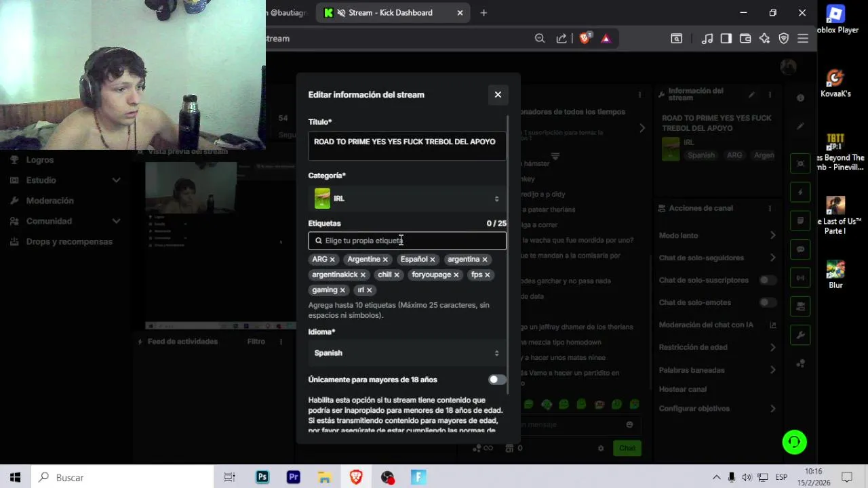
Task: Toggle the browser sidebar panel icon
Action: click(726, 39)
